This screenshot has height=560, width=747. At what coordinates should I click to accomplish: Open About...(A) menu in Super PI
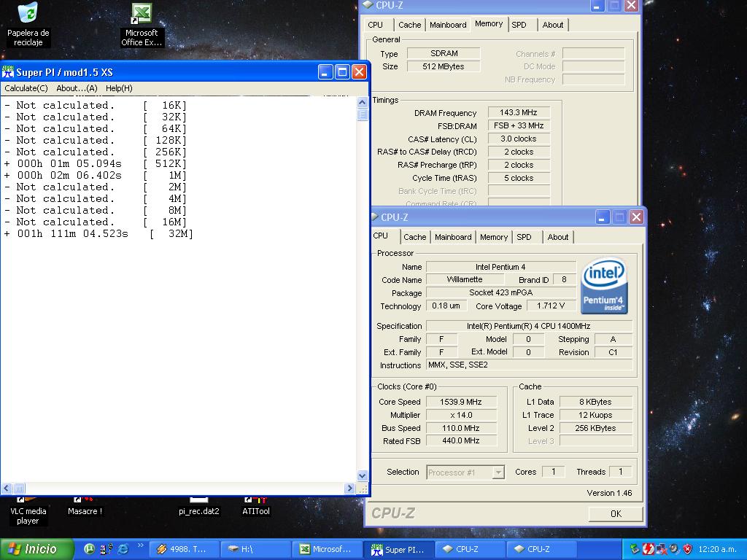[77, 88]
